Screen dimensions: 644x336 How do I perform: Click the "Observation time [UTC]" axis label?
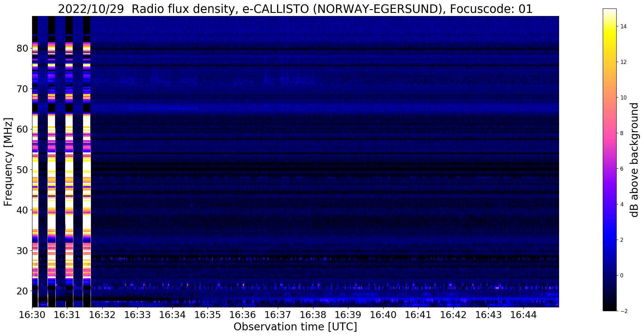[x=295, y=327]
